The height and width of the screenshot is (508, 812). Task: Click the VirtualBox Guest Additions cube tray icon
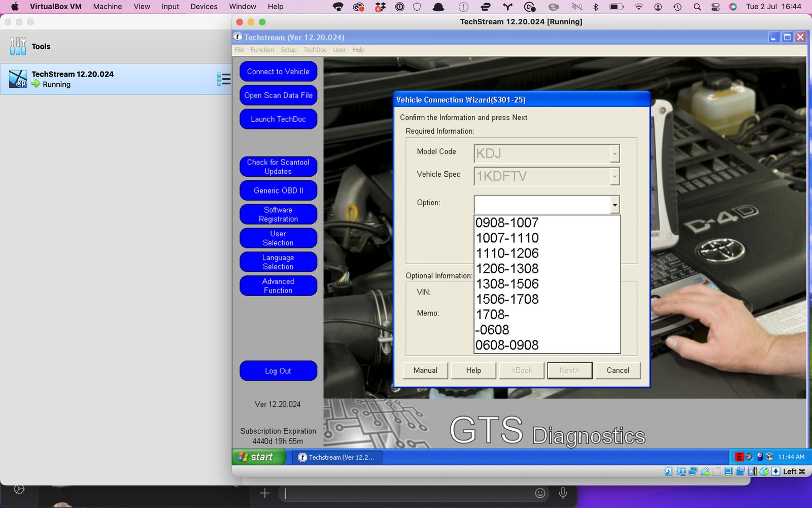769,457
